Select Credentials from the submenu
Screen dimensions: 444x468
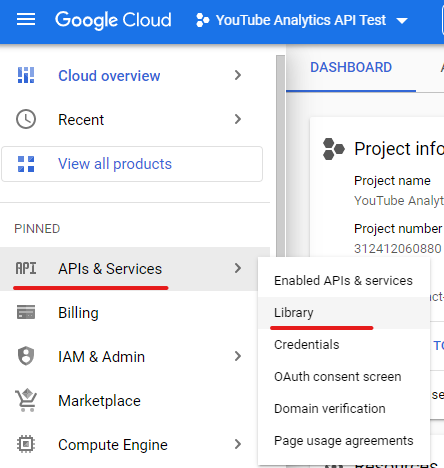pyautogui.click(x=344, y=345)
